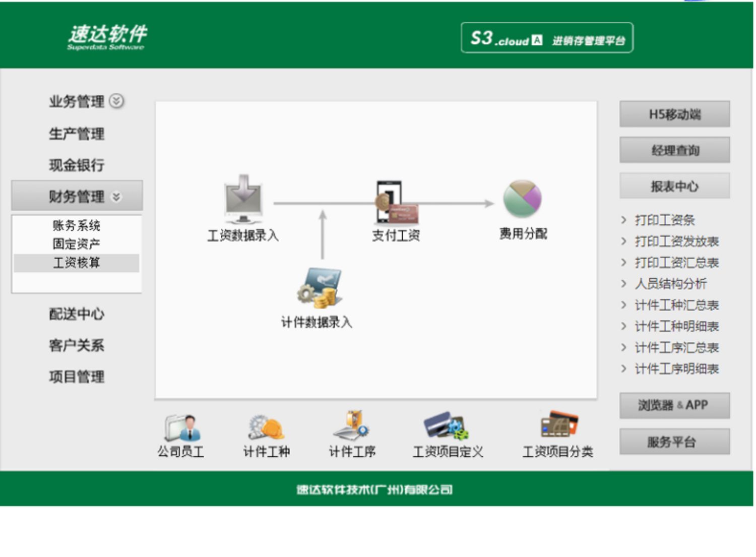Open the 公司员工 person icon
Viewport: 756px width, 557px height.
click(x=182, y=427)
